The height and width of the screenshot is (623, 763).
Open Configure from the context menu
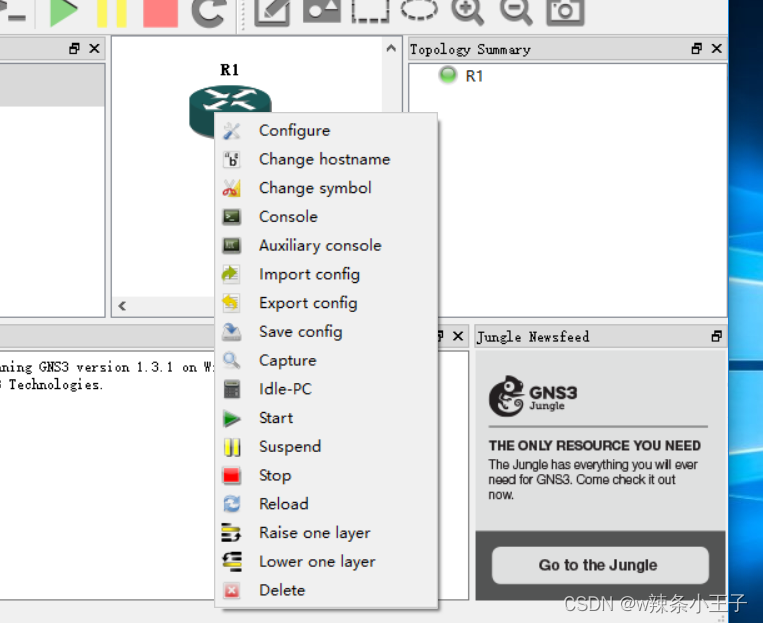click(326, 130)
